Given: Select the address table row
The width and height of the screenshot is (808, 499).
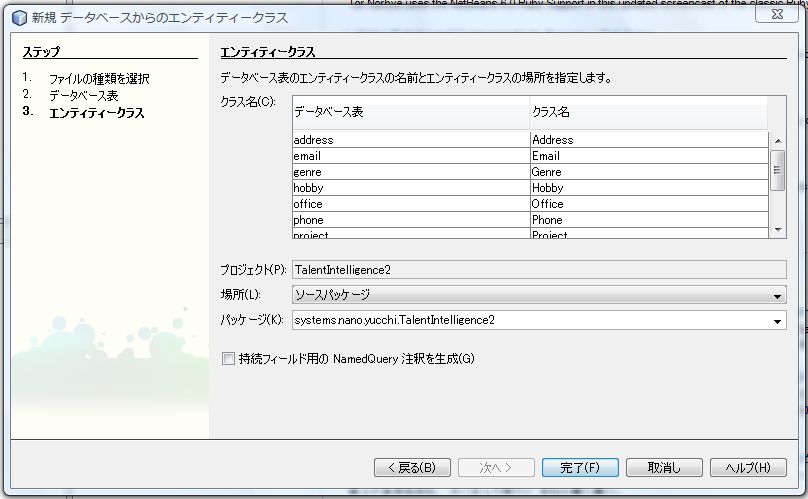Looking at the screenshot, I should (410, 140).
